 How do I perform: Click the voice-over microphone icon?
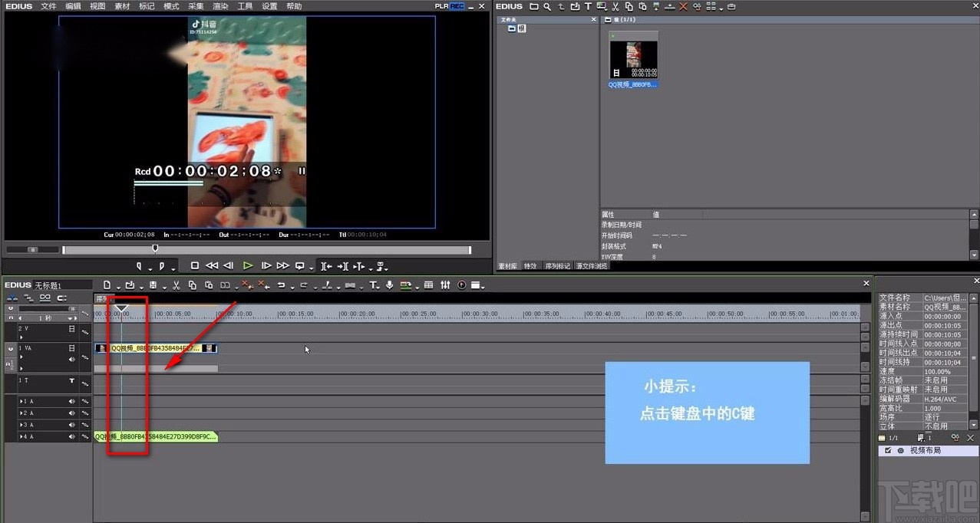pyautogui.click(x=390, y=285)
